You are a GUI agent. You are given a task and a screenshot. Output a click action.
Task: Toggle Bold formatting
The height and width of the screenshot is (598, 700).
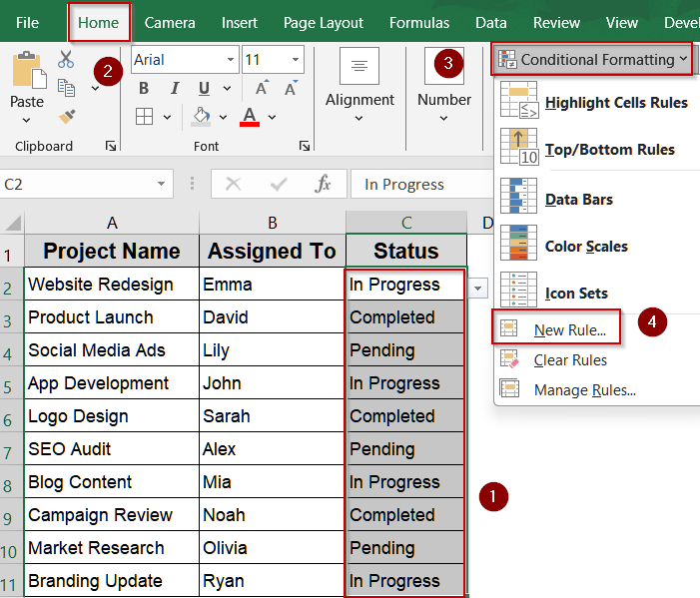pyautogui.click(x=144, y=89)
